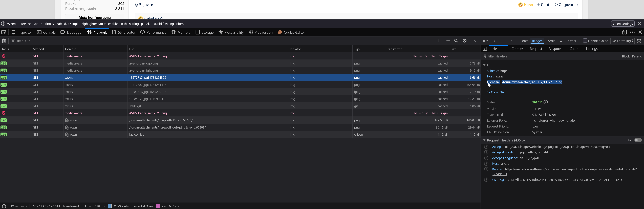
Task: Open the Storage tab
Action: tap(204, 32)
